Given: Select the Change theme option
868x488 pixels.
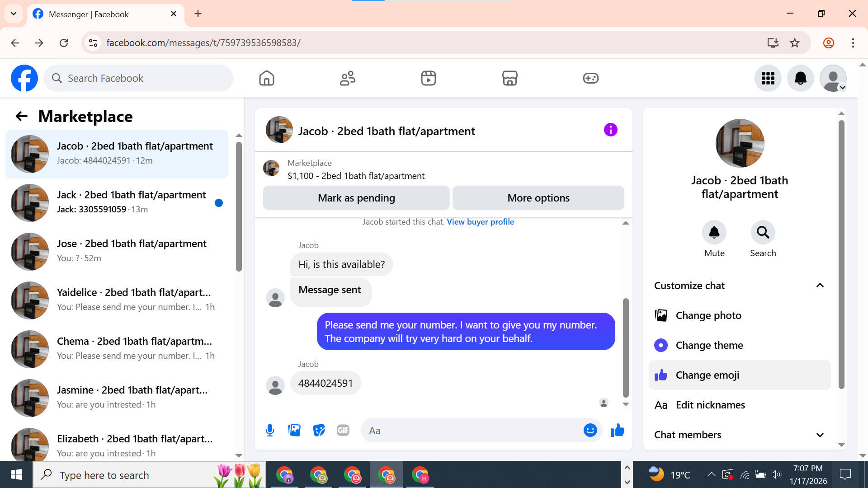Looking at the screenshot, I should [709, 345].
